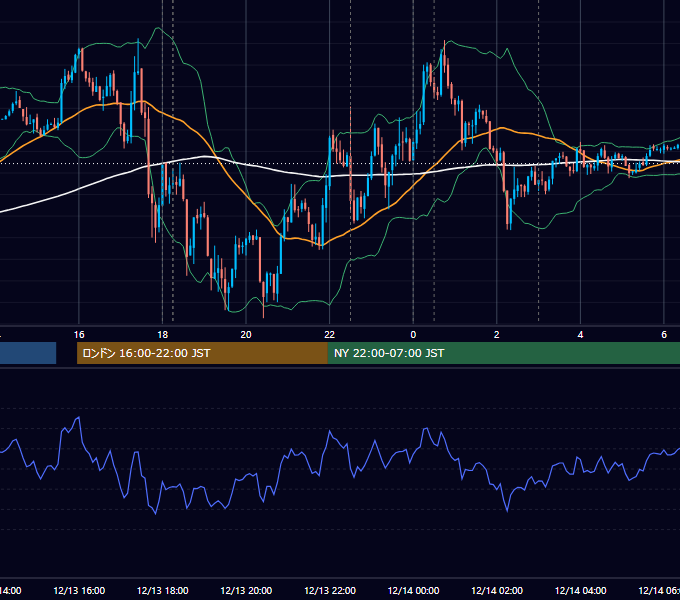
Task: Click hour label 2 on the chart axis
Action: [x=497, y=335]
